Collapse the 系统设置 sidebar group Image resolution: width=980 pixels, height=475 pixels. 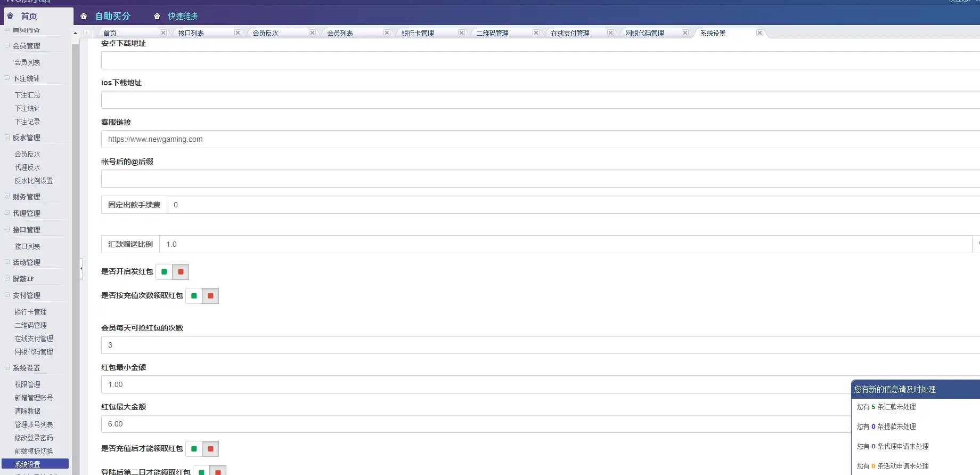[x=7, y=367]
